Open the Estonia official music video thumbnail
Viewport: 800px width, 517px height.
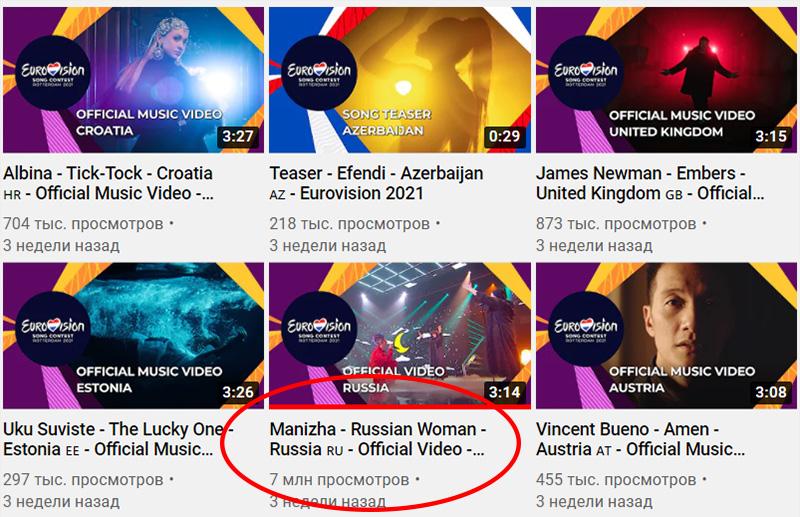(134, 336)
